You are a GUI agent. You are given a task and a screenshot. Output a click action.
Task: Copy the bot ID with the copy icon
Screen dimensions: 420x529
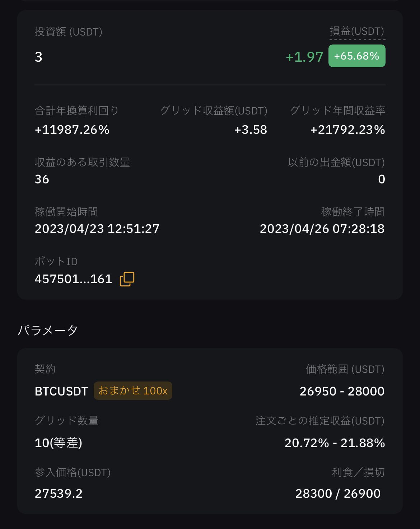pos(127,279)
